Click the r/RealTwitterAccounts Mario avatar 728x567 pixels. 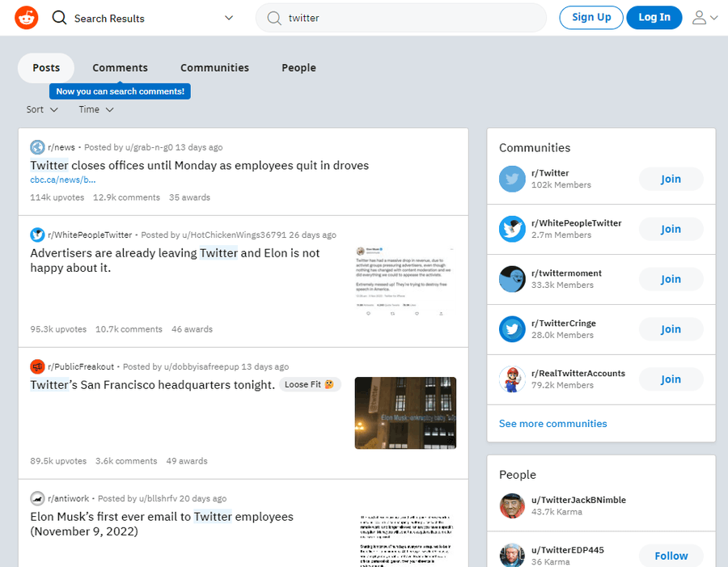(512, 379)
